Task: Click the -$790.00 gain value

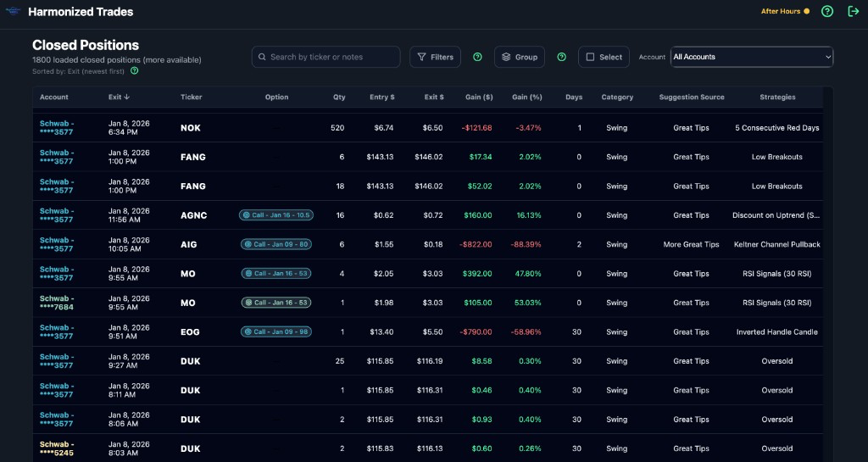Action: tap(476, 332)
